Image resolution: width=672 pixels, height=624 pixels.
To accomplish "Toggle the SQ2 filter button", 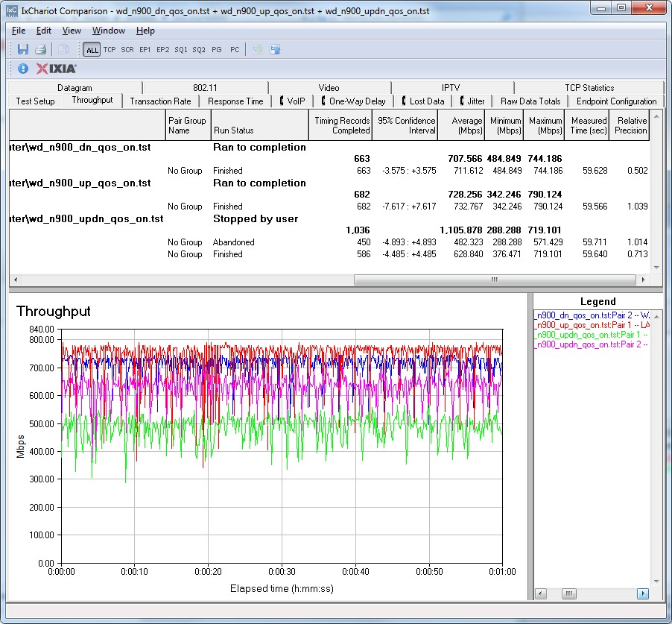I will [199, 50].
